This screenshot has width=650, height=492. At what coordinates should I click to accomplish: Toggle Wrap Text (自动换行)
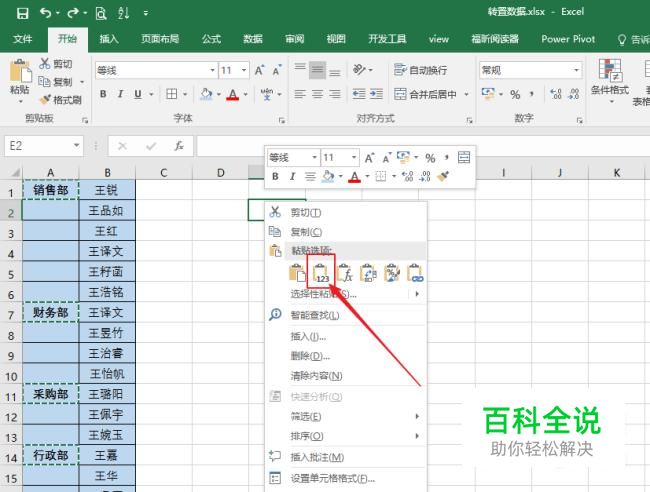point(420,70)
